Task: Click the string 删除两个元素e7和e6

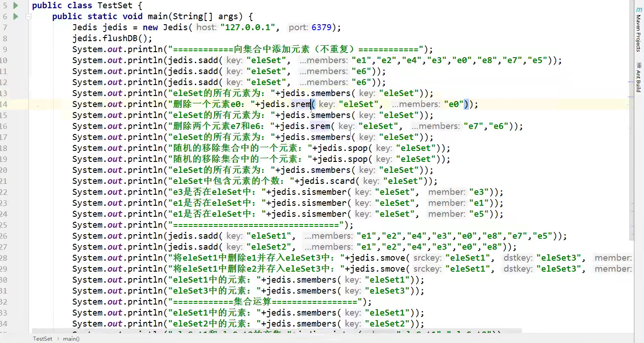Action: point(219,126)
